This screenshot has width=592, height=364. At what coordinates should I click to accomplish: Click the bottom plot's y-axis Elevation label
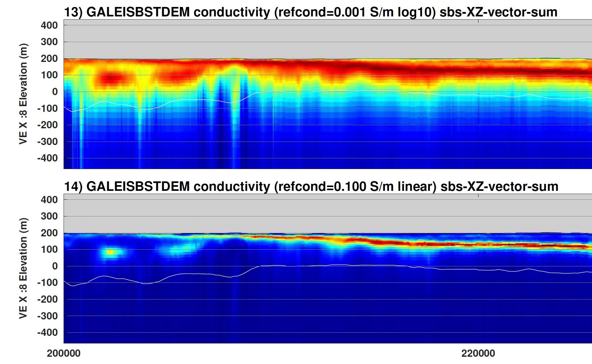point(23,268)
